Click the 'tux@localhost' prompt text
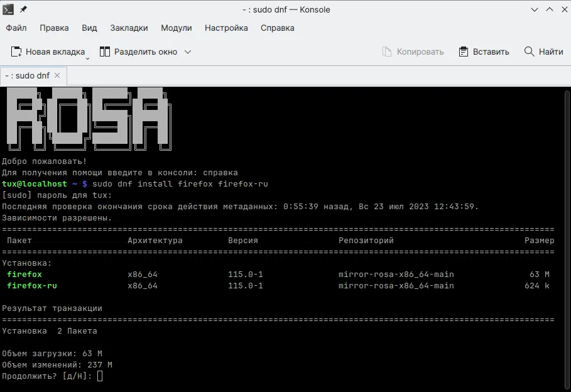 pos(35,184)
